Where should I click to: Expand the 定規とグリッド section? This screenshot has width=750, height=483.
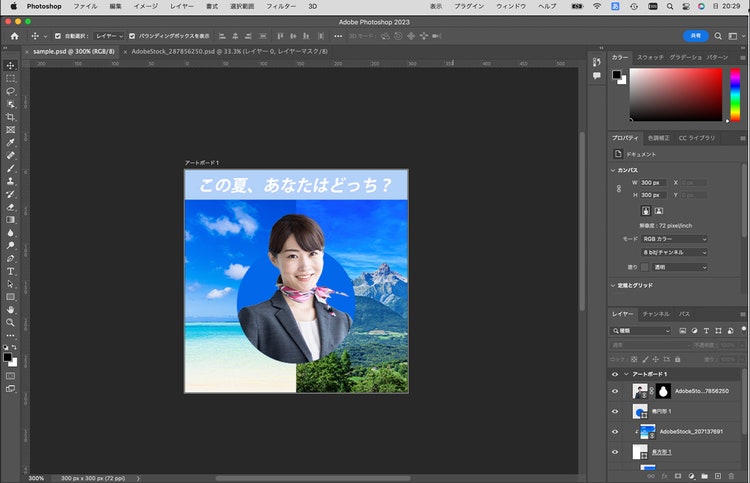pyautogui.click(x=613, y=285)
